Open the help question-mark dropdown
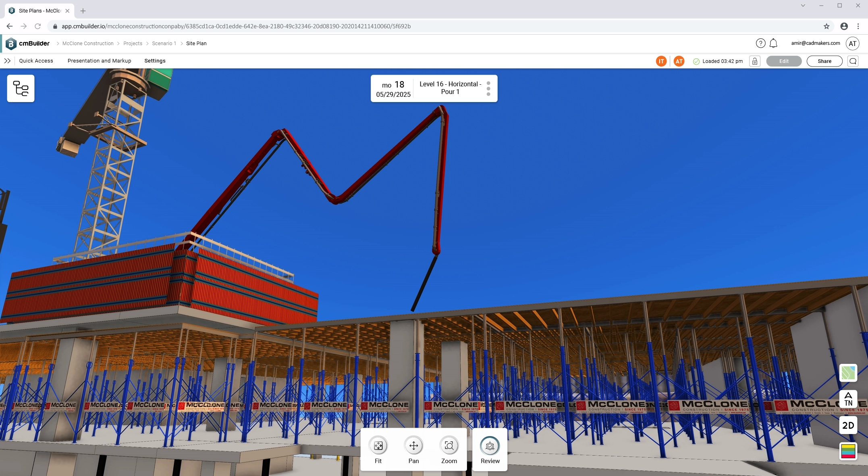868x476 pixels. [760, 43]
